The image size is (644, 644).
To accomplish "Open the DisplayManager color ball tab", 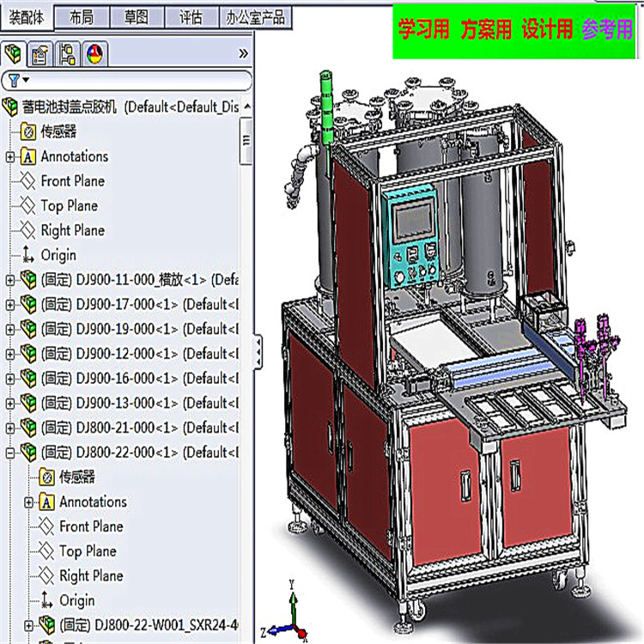I will tap(94, 54).
